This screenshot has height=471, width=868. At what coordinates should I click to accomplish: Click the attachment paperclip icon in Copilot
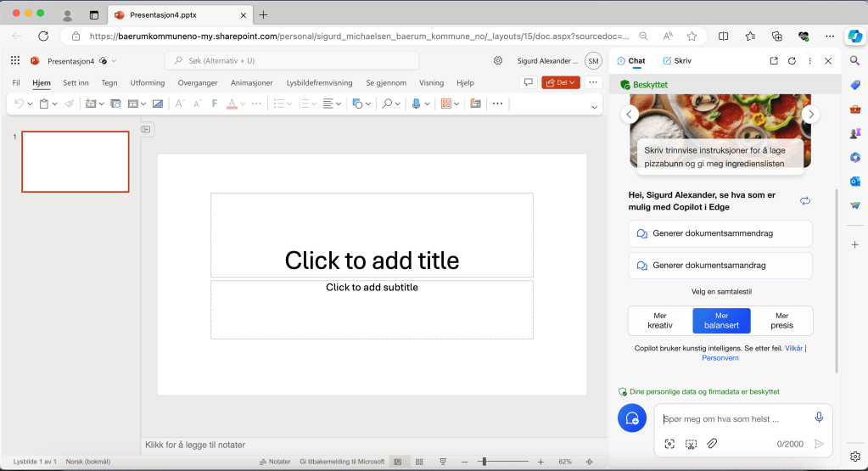click(x=713, y=444)
